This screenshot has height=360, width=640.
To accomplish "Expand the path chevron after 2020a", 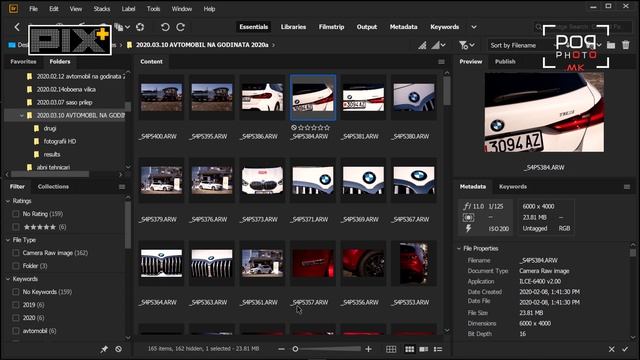I will (x=273, y=45).
